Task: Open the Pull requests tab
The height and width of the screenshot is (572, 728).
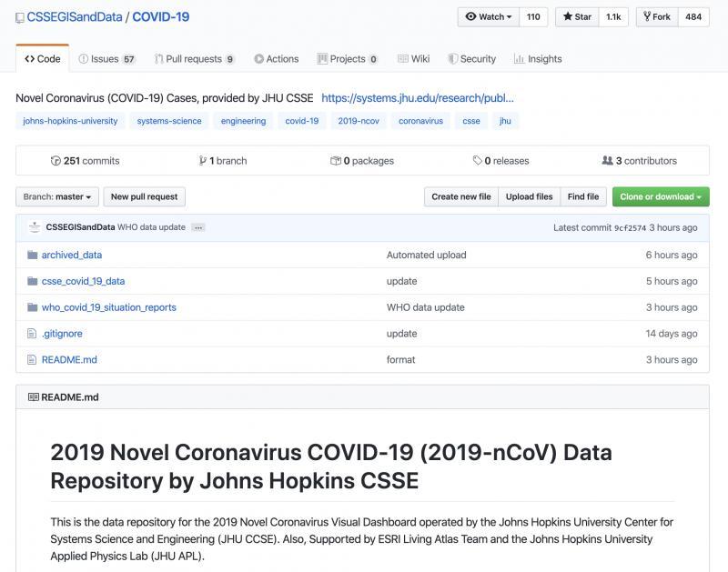Action: tap(195, 59)
